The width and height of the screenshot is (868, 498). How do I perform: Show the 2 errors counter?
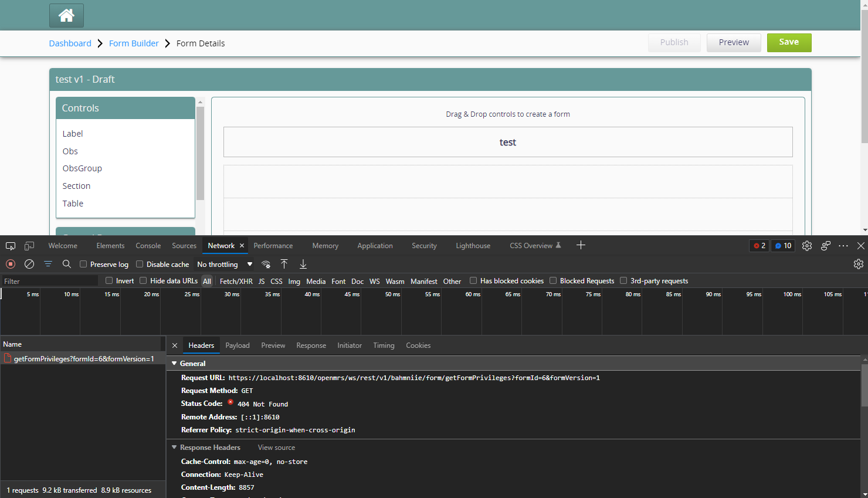pos(759,246)
